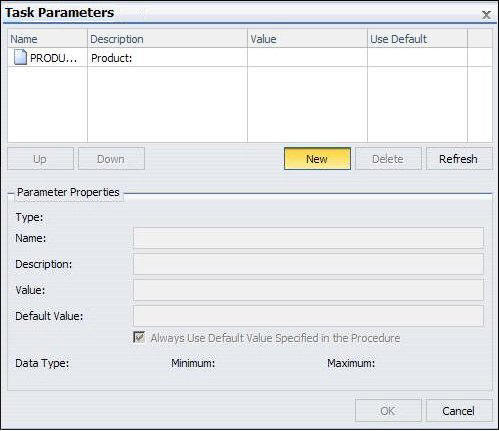
Task: Click the New parameter button
Action: (x=317, y=159)
